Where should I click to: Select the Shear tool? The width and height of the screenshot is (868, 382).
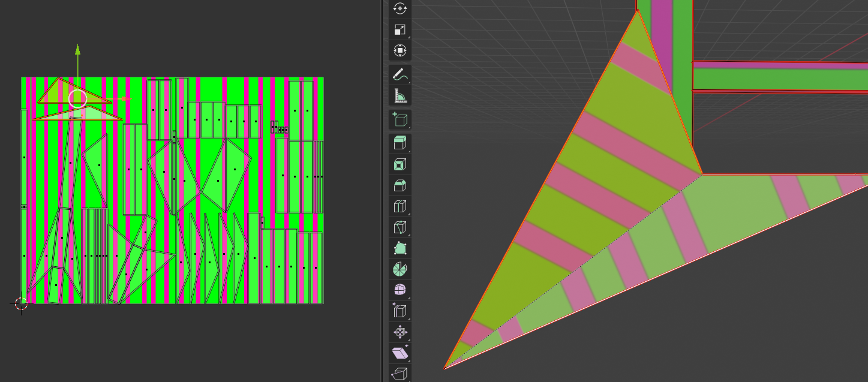tap(400, 353)
